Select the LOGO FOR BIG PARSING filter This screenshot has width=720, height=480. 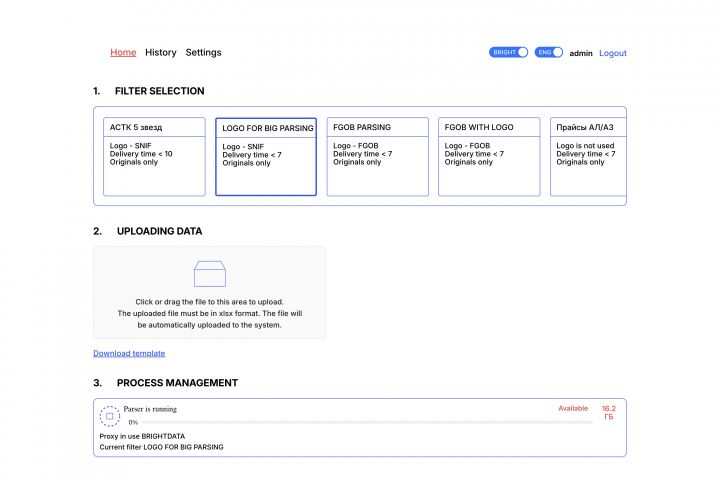pos(266,157)
